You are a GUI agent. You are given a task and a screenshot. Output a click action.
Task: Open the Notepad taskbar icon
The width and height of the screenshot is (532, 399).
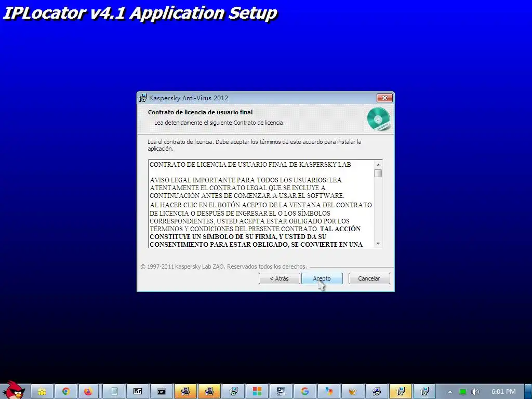point(114,392)
